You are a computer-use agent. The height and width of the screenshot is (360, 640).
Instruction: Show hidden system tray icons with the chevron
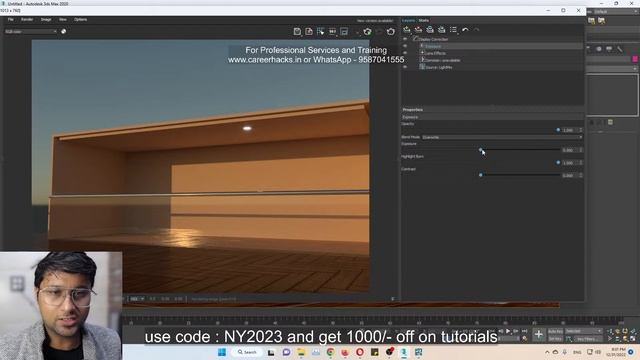tap(547, 352)
